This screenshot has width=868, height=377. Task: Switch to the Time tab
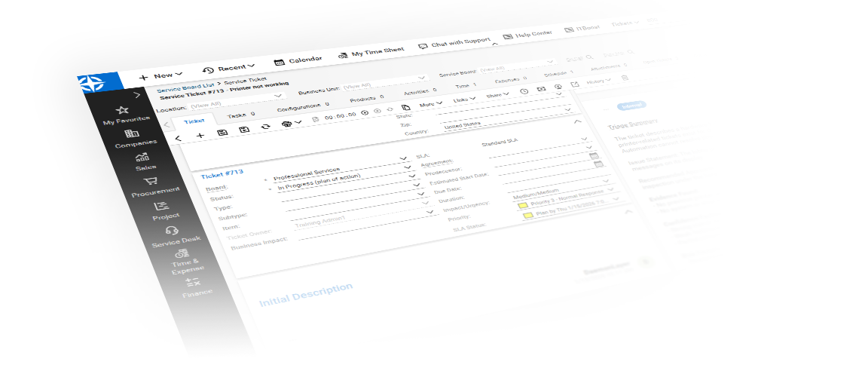[466, 87]
